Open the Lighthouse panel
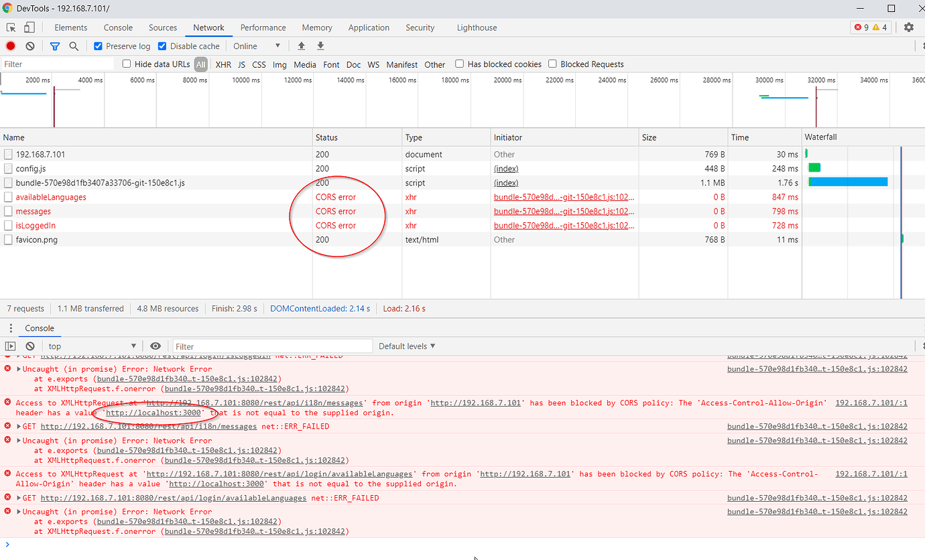This screenshot has width=925, height=560. (x=477, y=27)
